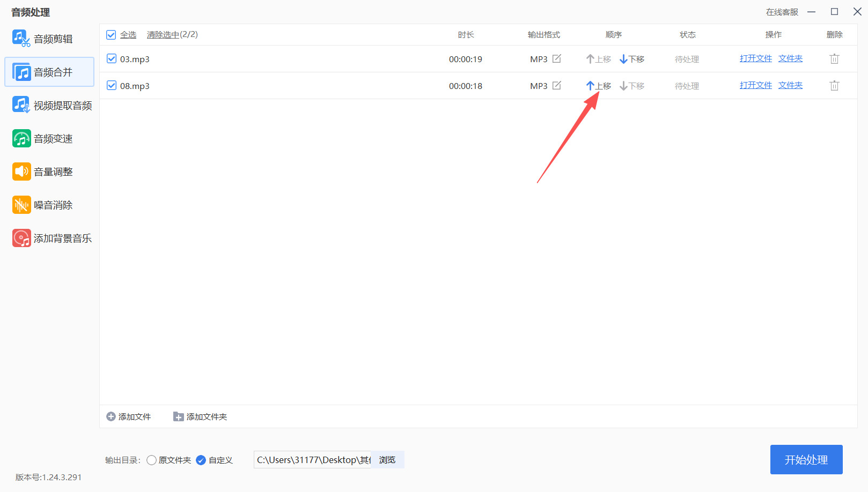Click the output directory path field
Screen dimensions: 868x492
313,460
